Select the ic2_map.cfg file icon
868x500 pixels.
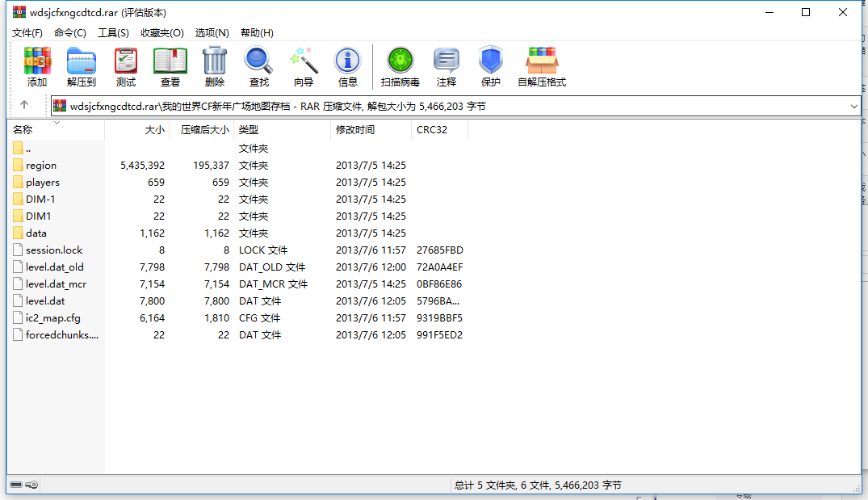(18, 317)
